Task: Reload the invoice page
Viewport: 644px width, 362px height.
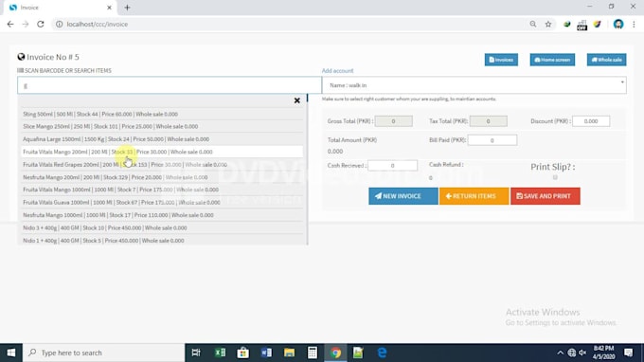Action: point(40,25)
